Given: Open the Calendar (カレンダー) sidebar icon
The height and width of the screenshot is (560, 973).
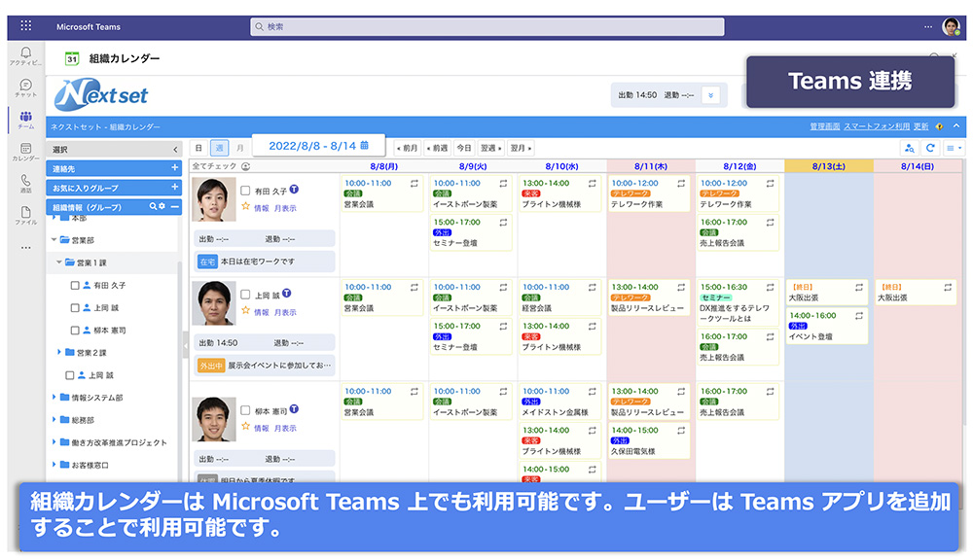Looking at the screenshot, I should tap(25, 148).
